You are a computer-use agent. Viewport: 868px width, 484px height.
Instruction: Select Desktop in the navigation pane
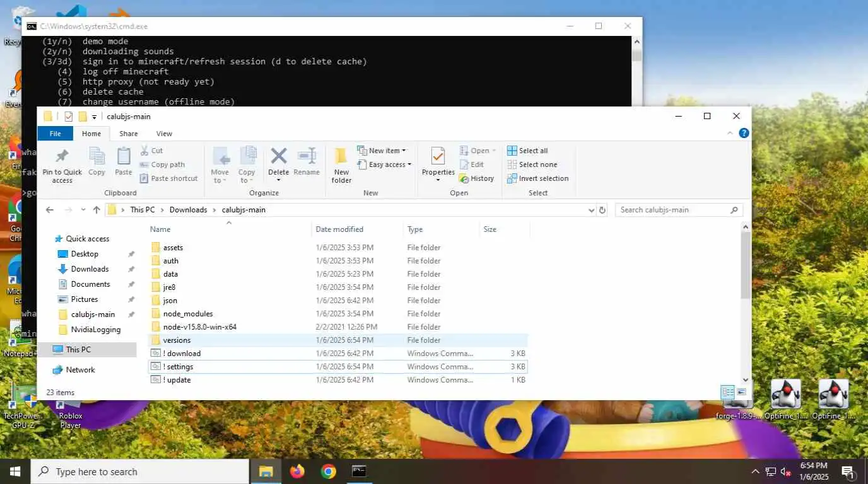tap(85, 254)
